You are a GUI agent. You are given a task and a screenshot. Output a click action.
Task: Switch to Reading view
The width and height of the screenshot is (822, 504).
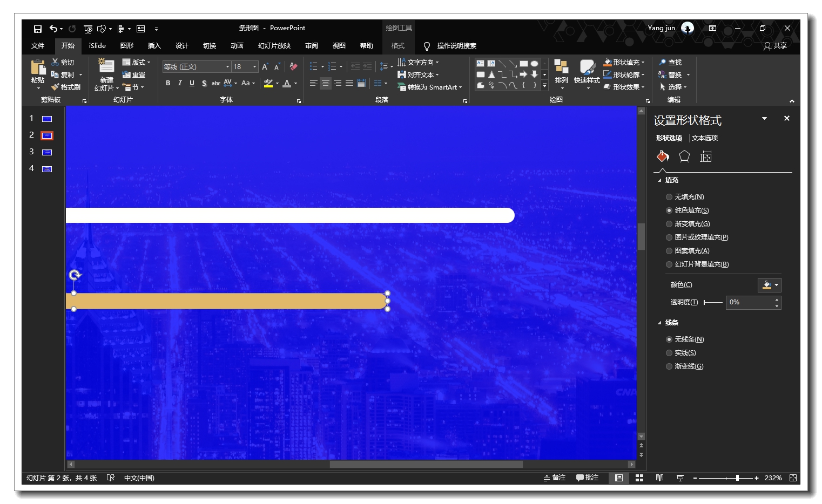[x=659, y=478]
